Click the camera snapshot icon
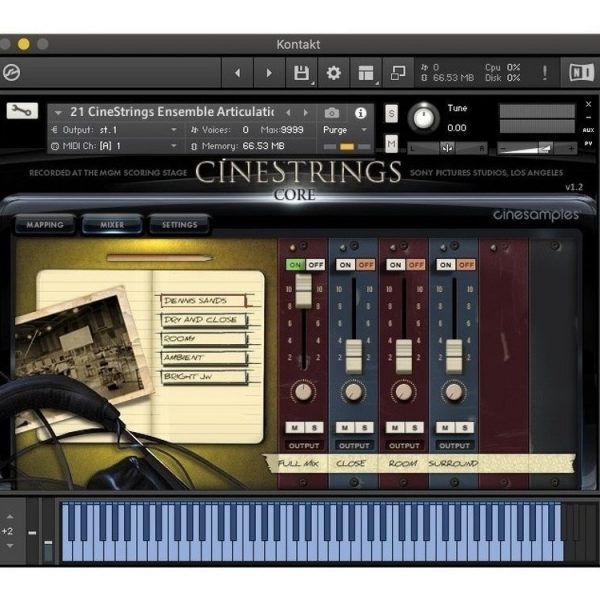 click(x=332, y=113)
